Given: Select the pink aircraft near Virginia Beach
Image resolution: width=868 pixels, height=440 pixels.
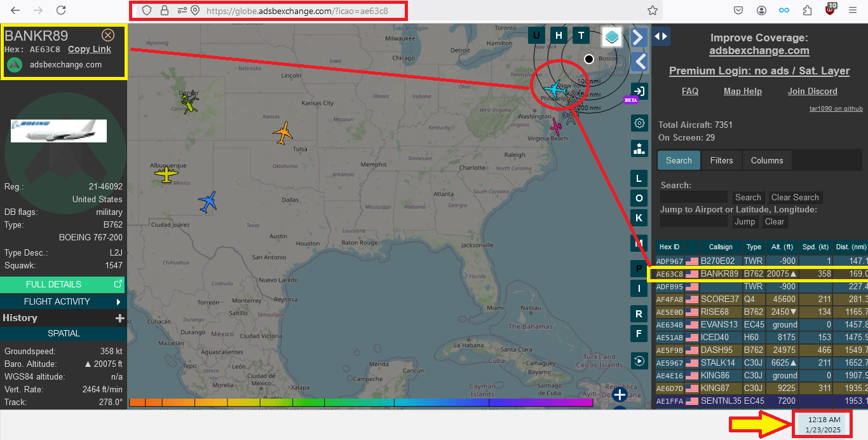Looking at the screenshot, I should click(x=557, y=127).
